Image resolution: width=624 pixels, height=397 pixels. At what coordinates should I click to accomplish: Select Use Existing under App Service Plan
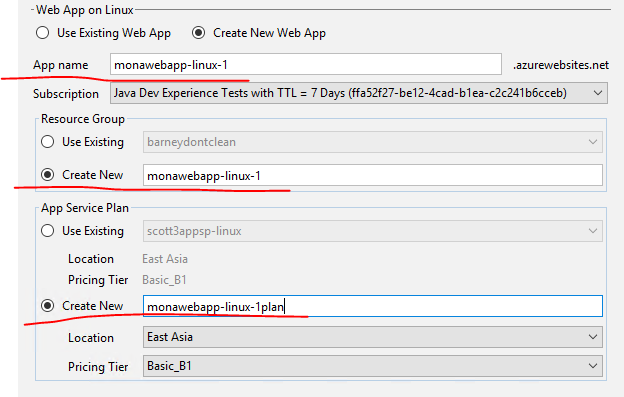48,231
